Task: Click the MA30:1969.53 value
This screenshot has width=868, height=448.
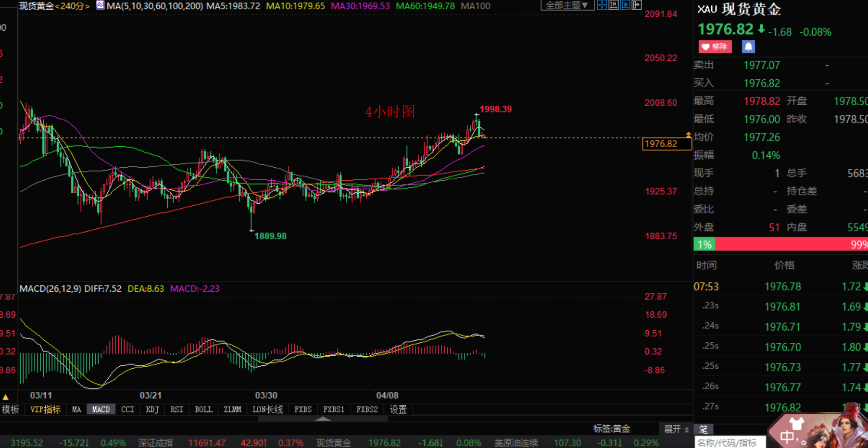Action: (360, 6)
